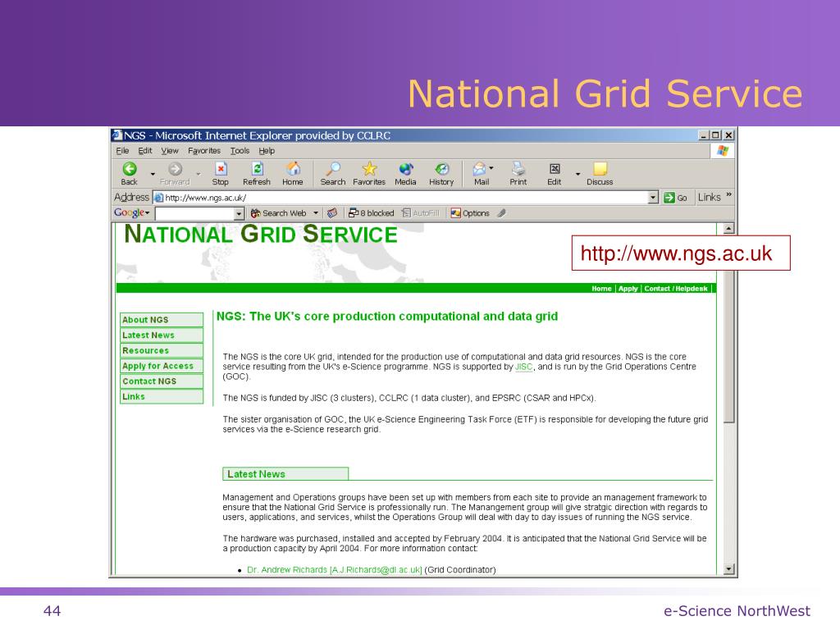Click inside the Google toolbar search field
840x630 pixels.
point(194,213)
